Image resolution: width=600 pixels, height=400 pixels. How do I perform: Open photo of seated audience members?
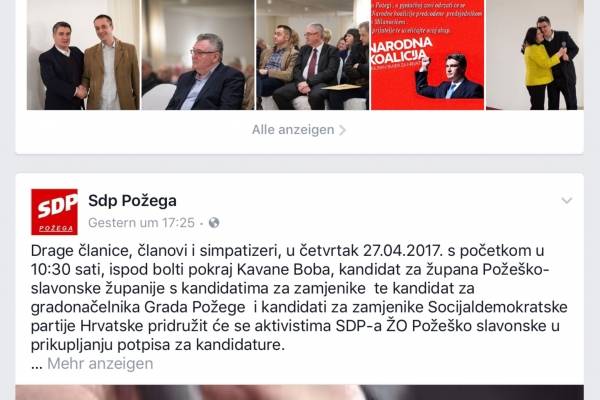tap(313, 55)
